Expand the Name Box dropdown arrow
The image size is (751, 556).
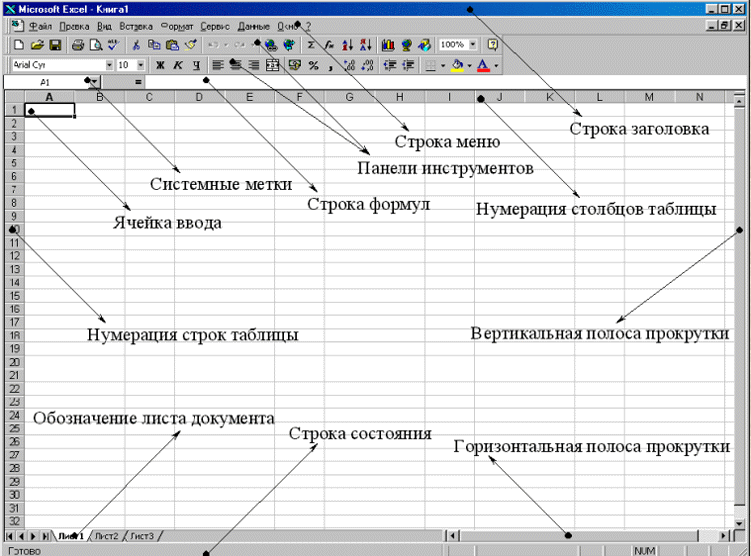[x=94, y=82]
